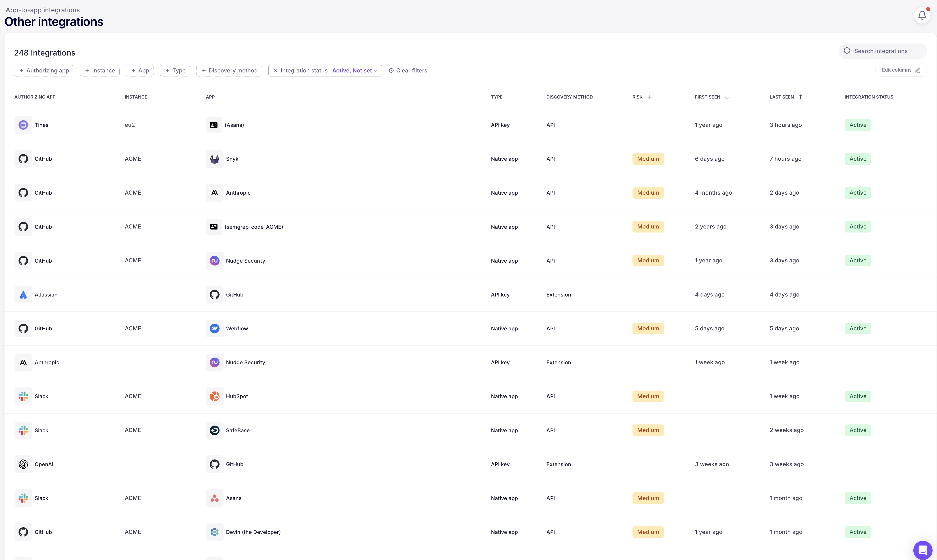Click the Medium risk badge in Snyk row
Screen dimensions: 937x560
click(648, 159)
